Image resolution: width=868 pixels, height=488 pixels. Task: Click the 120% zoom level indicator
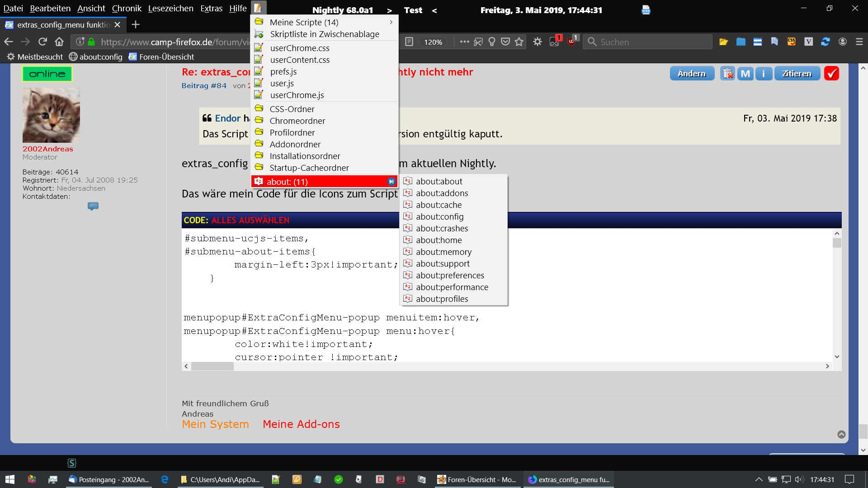click(433, 42)
